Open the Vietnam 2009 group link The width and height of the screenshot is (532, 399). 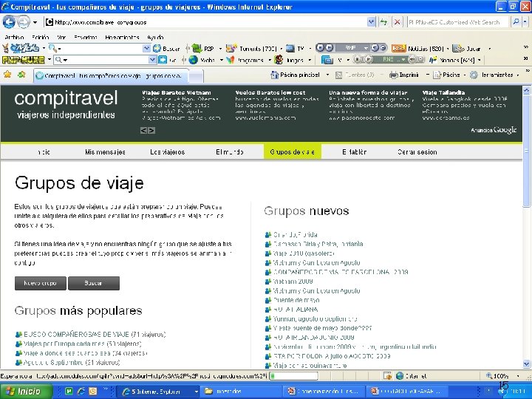[x=293, y=282]
